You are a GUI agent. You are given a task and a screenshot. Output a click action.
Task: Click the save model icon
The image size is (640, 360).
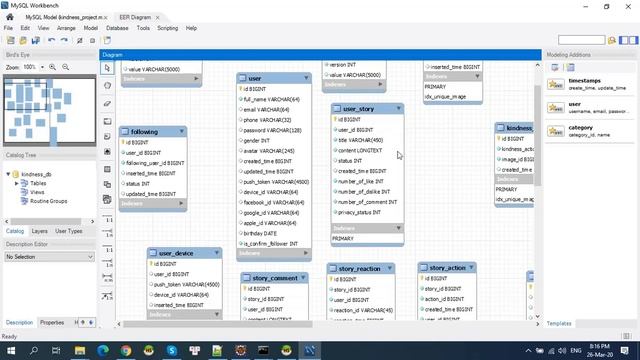tap(36, 40)
